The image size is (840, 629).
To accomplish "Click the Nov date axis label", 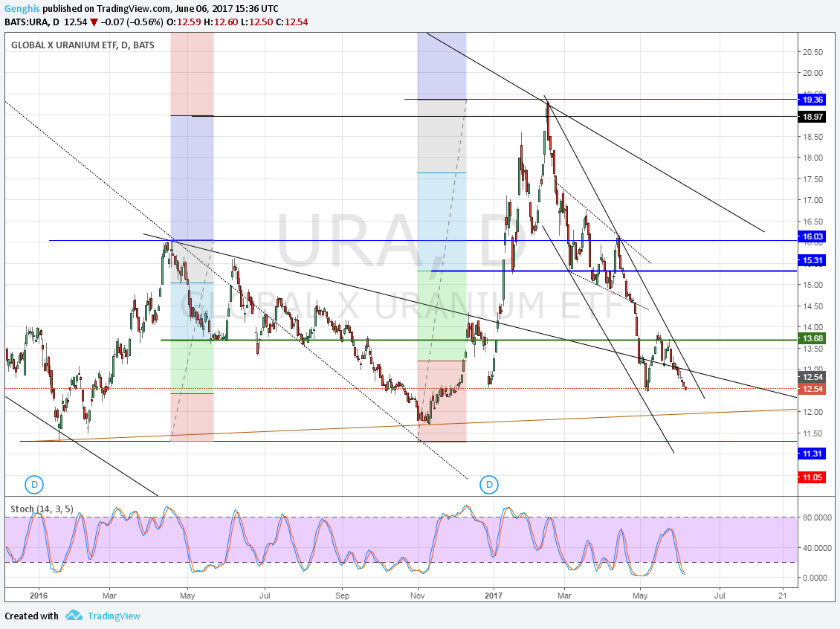I will click(x=417, y=596).
